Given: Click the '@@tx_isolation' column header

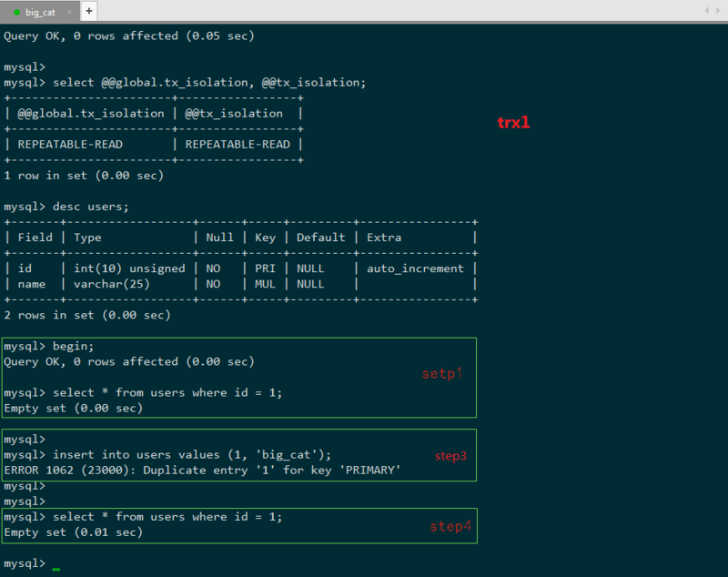Looking at the screenshot, I should click(234, 114).
